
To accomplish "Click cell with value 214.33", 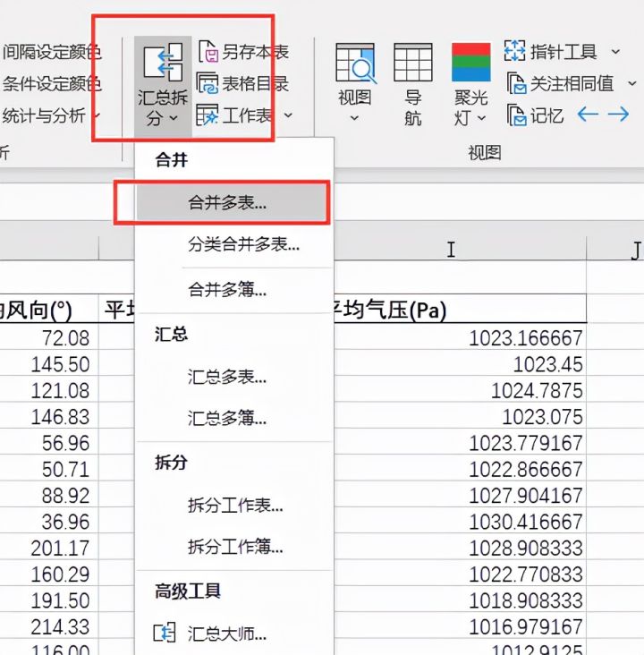I will (x=49, y=626).
